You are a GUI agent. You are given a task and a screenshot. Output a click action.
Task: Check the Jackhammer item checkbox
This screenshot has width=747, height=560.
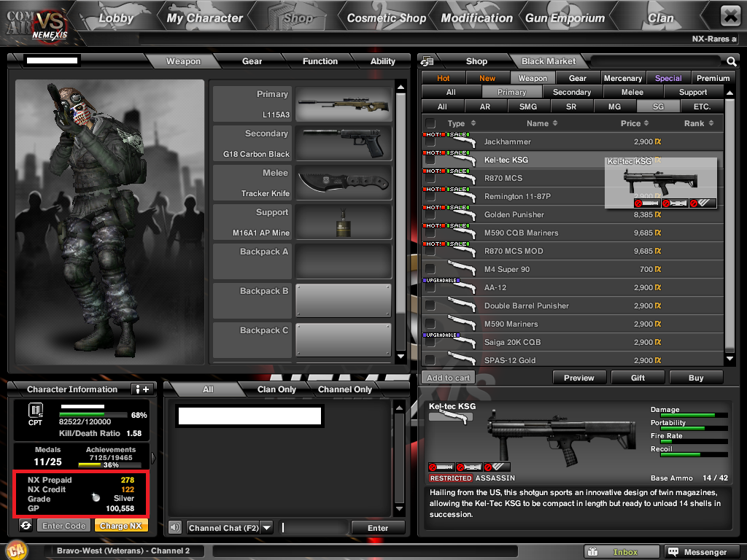tap(430, 142)
